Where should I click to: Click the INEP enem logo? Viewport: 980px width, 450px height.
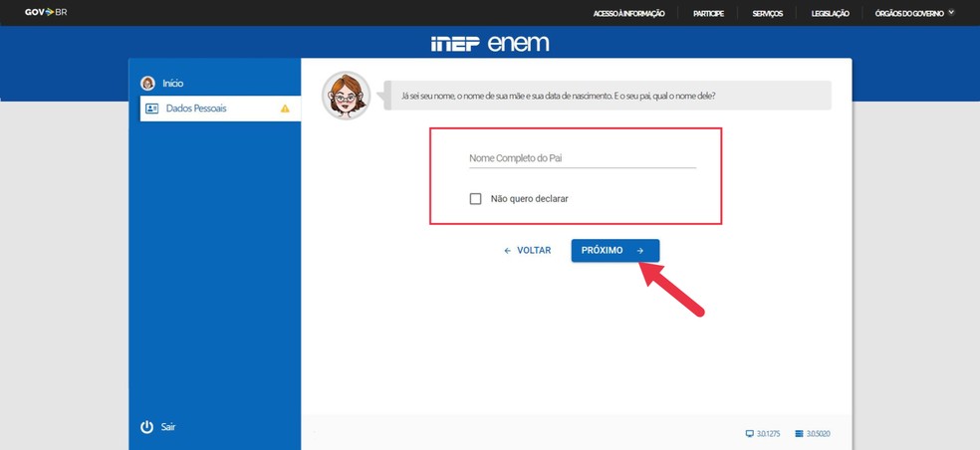[490, 43]
